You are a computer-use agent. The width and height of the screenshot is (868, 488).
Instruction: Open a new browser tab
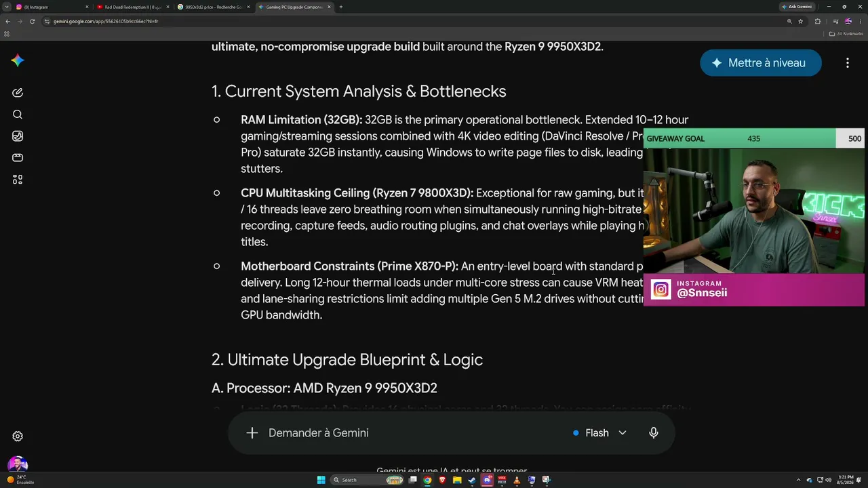(340, 7)
